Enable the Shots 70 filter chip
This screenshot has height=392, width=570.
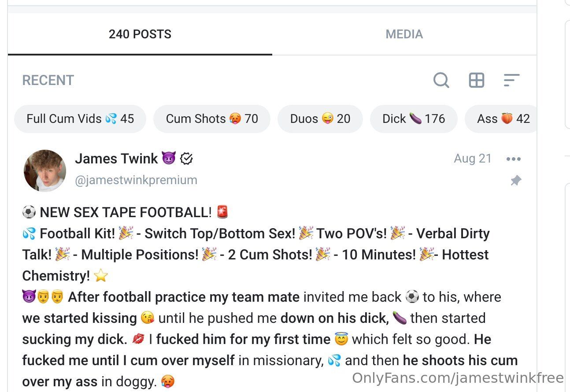[x=212, y=119]
